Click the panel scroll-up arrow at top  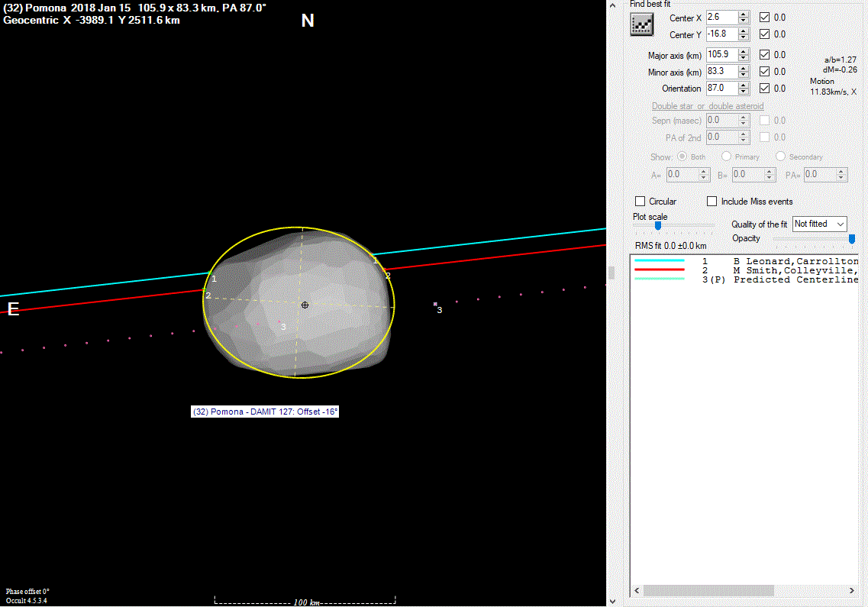(611, 6)
